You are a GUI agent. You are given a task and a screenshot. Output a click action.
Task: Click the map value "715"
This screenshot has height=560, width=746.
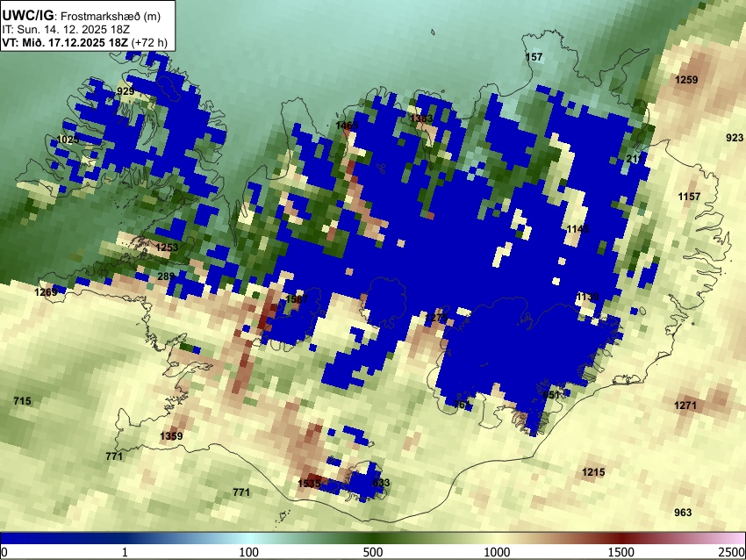coord(22,401)
